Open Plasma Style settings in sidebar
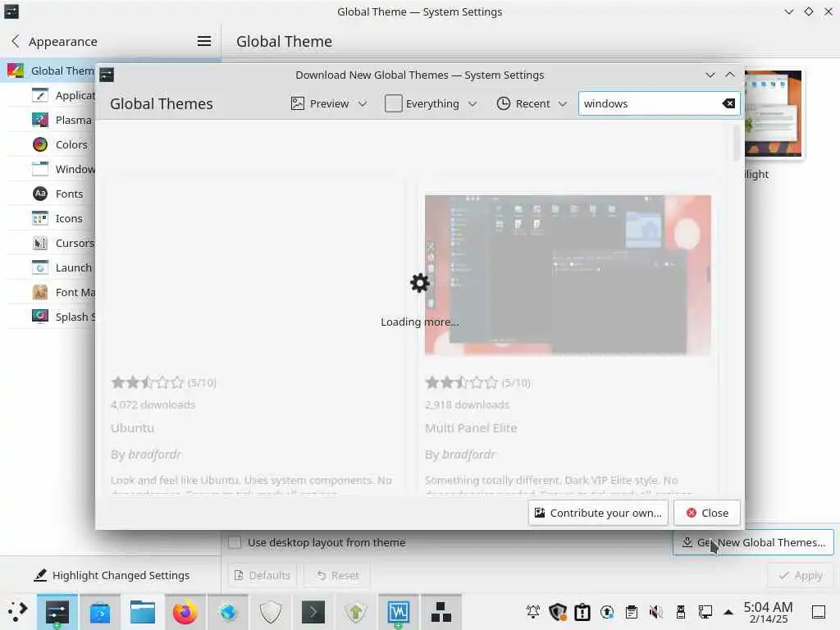Screen dimensions: 840x630 click(x=62, y=120)
